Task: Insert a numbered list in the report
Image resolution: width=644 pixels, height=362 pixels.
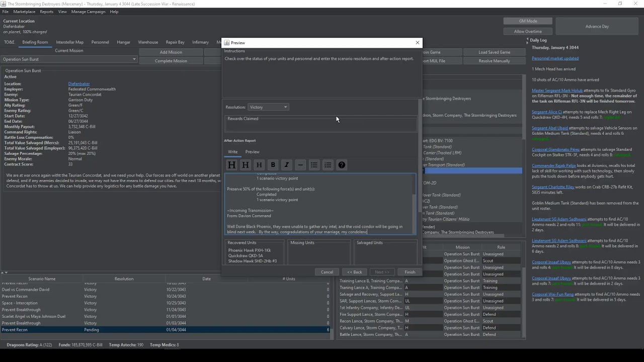Action: pyautogui.click(x=328, y=165)
